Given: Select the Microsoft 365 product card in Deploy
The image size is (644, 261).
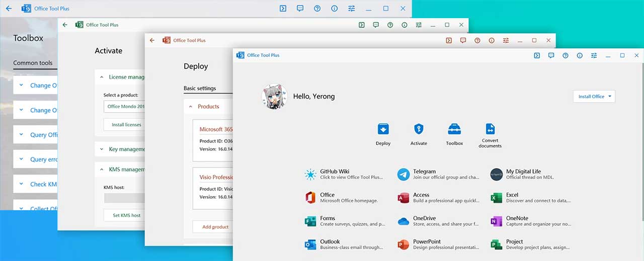Looking at the screenshot, I should tap(213, 140).
